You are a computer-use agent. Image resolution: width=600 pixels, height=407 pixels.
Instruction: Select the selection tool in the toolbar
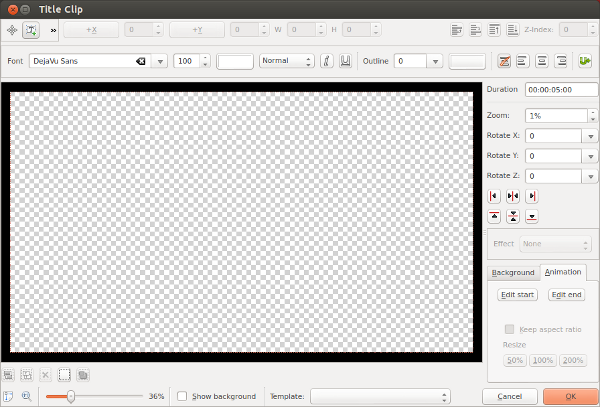coord(12,30)
